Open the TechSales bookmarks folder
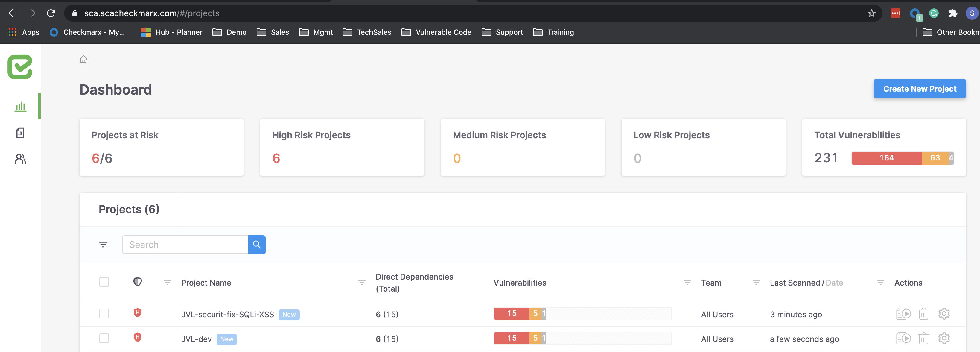Viewport: 980px width, 352px height. 367,32
